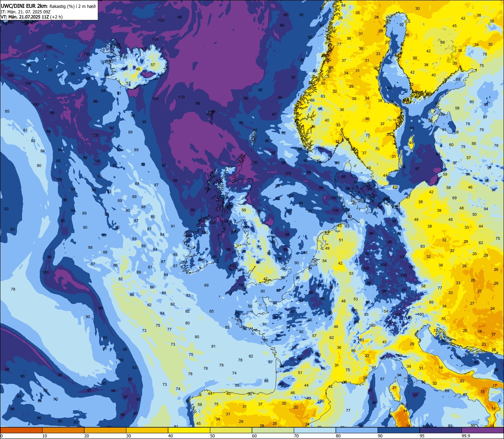Click the legend color segment between 50 and 60
Screen dimensions: 504x439
tap(231, 430)
